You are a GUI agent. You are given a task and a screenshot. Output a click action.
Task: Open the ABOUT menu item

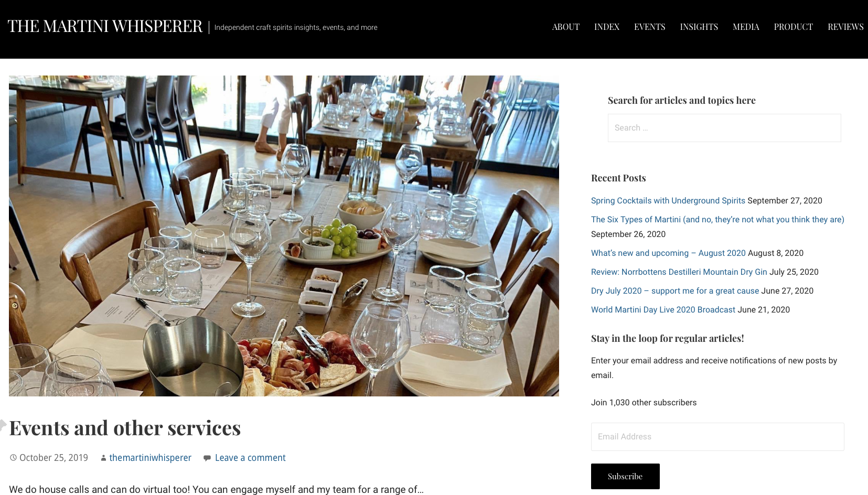tap(565, 27)
